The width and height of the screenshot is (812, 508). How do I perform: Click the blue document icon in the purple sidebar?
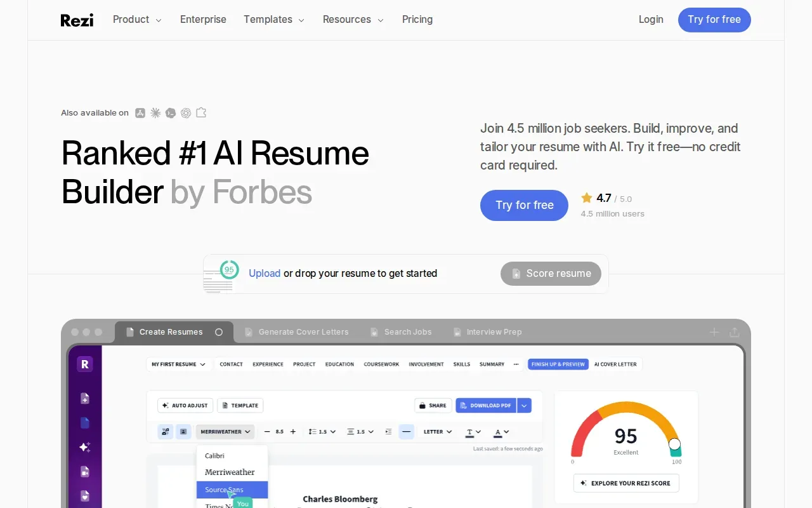click(85, 423)
